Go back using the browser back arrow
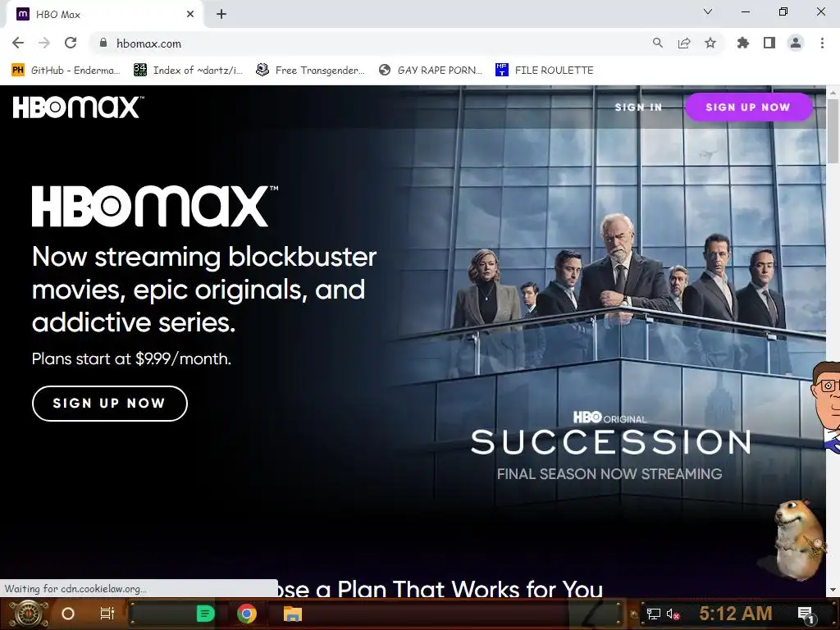Viewport: 840px width, 630px height. point(18,43)
